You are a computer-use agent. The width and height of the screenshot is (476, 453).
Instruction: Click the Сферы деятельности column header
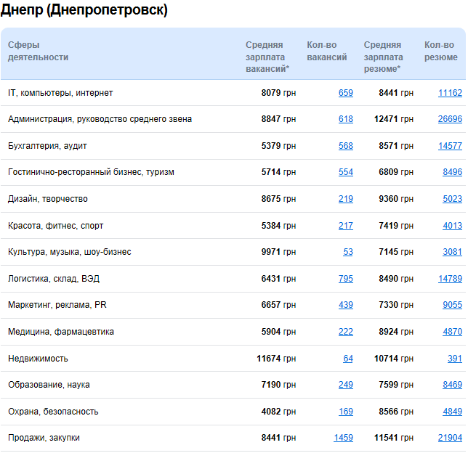tap(38, 51)
